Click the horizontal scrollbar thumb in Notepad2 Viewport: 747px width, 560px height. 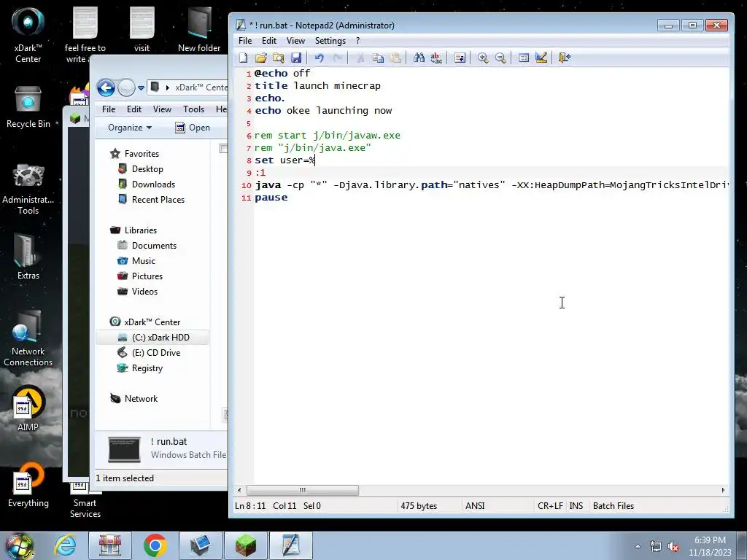[x=303, y=490]
